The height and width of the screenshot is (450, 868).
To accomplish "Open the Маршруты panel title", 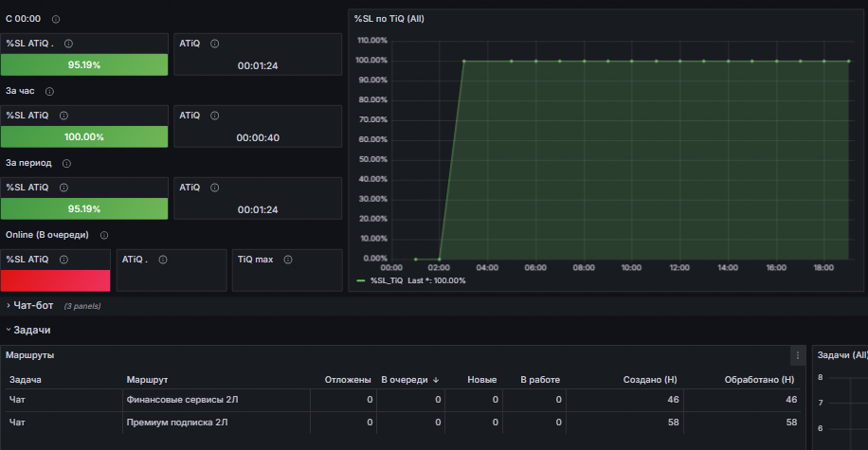I will 30,355.
